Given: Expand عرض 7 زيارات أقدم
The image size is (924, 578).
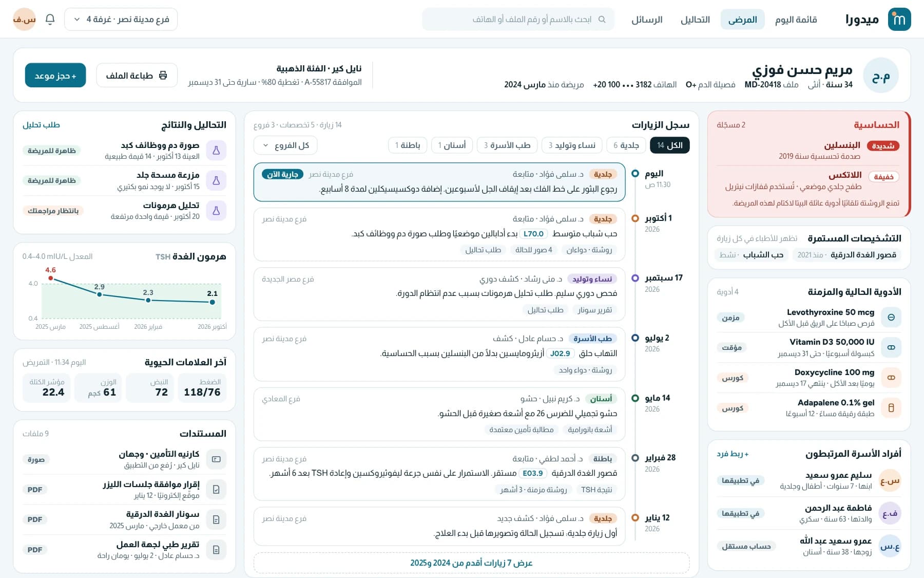Looking at the screenshot, I should pos(471,563).
